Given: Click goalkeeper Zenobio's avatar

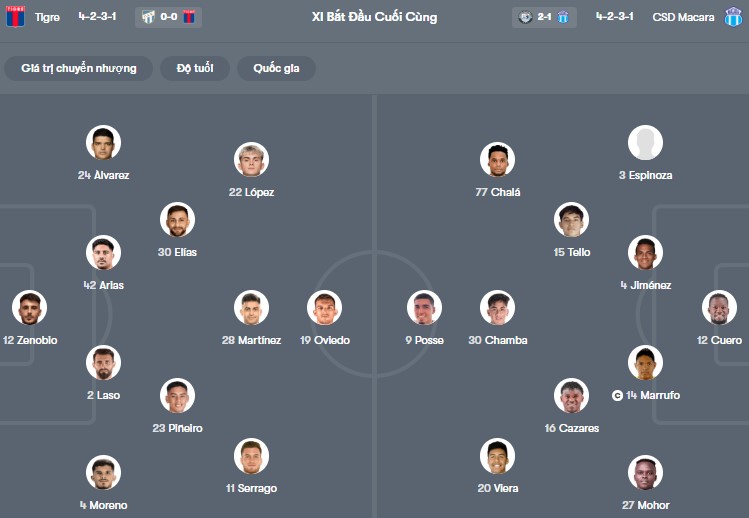Looking at the screenshot, I should pos(30,308).
